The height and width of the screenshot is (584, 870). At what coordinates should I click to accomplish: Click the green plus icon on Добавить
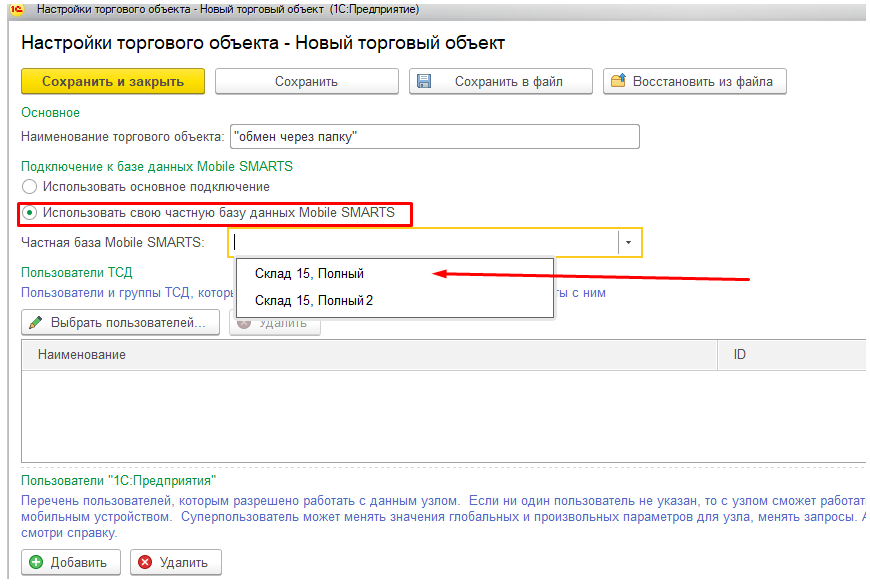(x=36, y=562)
